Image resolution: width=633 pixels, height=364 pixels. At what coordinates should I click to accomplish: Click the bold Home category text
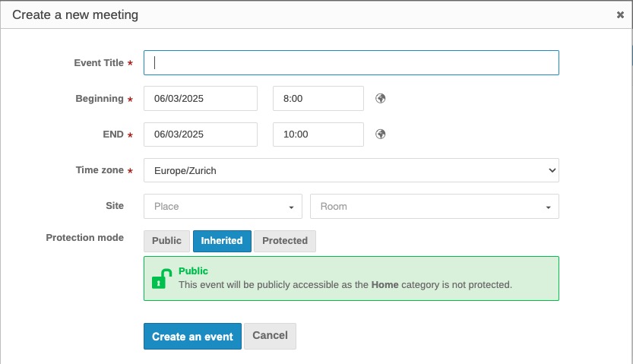[x=385, y=285]
